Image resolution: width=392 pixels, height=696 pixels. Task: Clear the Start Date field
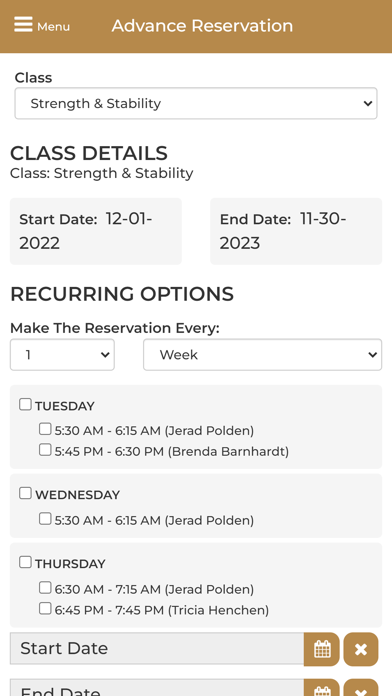click(x=361, y=649)
